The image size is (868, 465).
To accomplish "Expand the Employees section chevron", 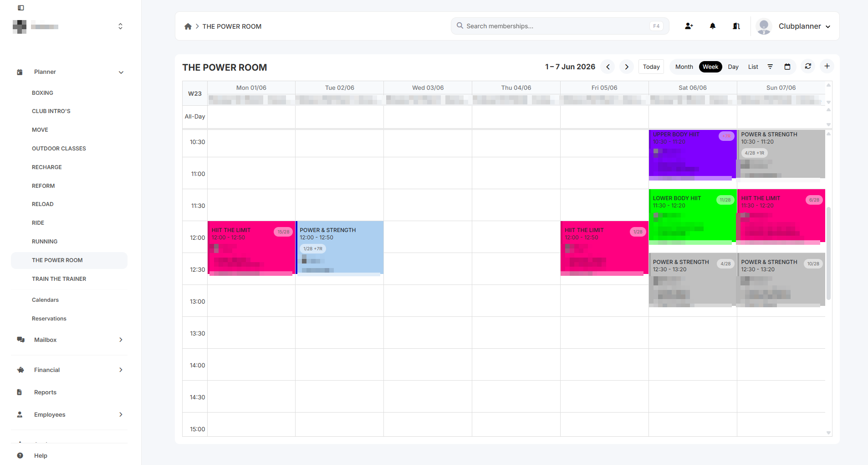I will [121, 414].
